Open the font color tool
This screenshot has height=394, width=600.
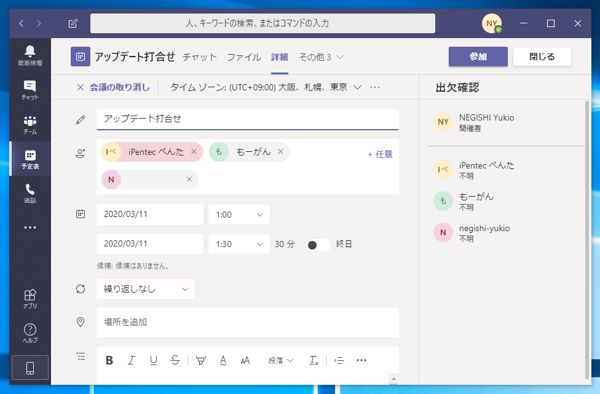tap(223, 360)
